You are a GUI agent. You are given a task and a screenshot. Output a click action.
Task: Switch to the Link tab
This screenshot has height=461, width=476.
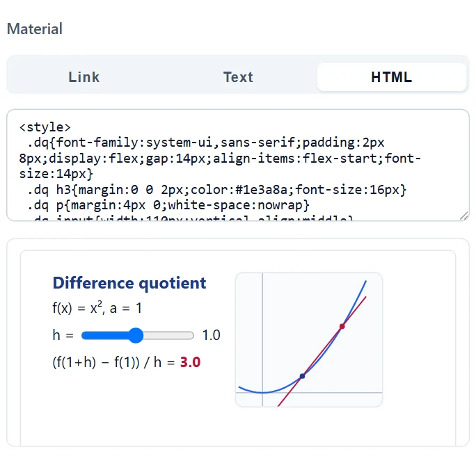click(84, 77)
